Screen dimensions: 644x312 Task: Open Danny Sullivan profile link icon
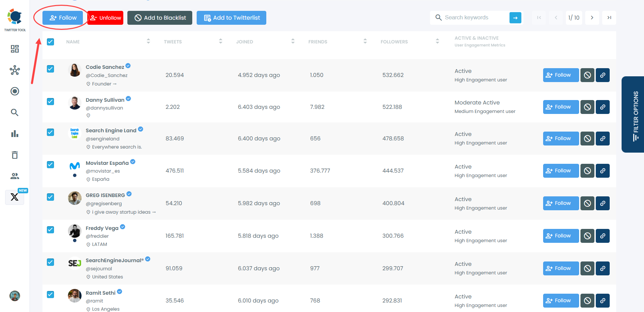(603, 107)
